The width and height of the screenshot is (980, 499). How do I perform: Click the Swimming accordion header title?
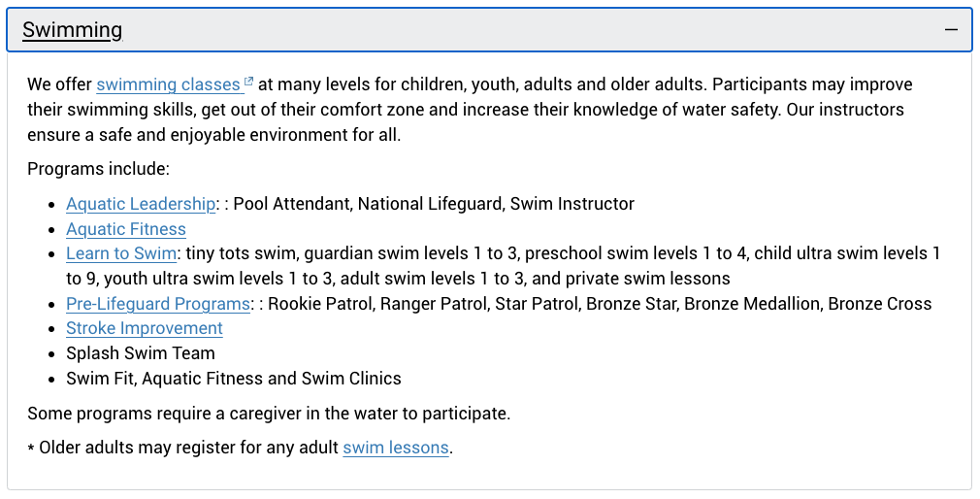click(x=72, y=29)
